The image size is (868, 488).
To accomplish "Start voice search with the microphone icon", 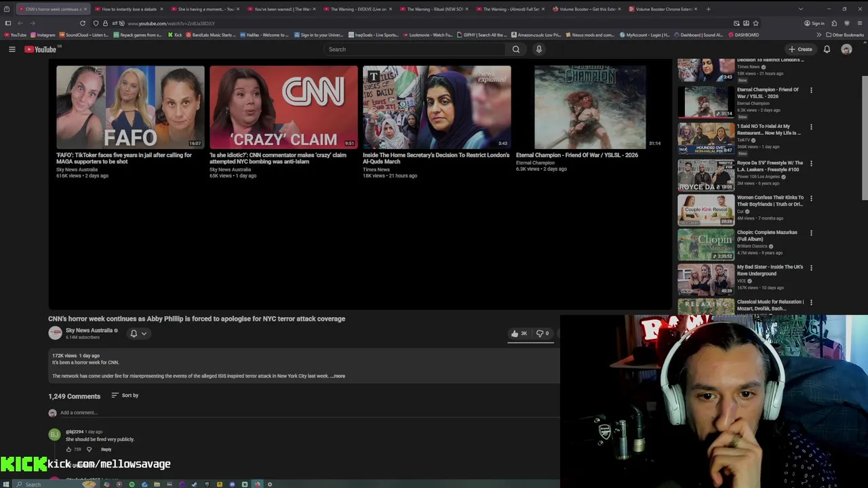I will click(x=539, y=49).
